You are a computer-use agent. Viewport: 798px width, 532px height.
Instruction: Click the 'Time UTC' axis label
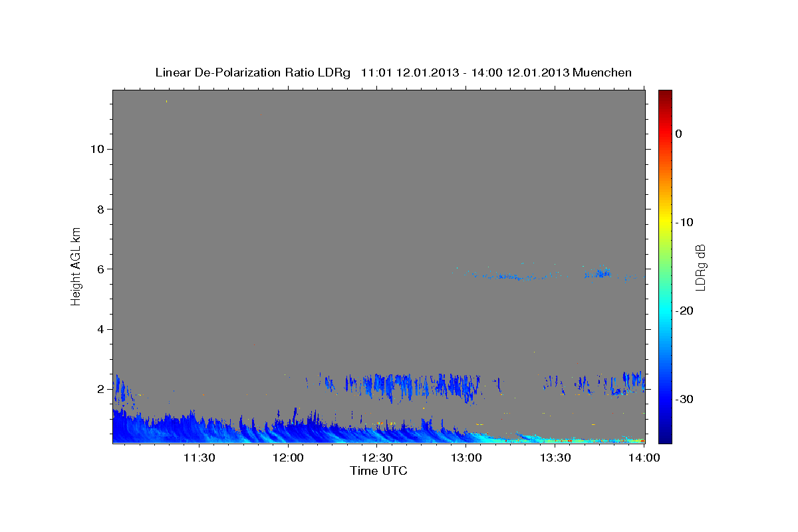[378, 471]
